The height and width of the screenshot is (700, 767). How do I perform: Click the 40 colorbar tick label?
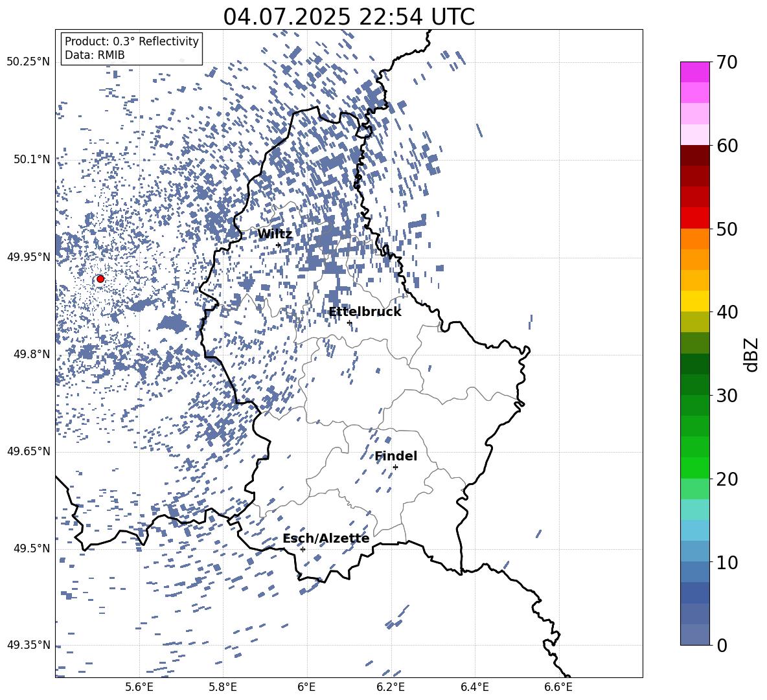[727, 312]
